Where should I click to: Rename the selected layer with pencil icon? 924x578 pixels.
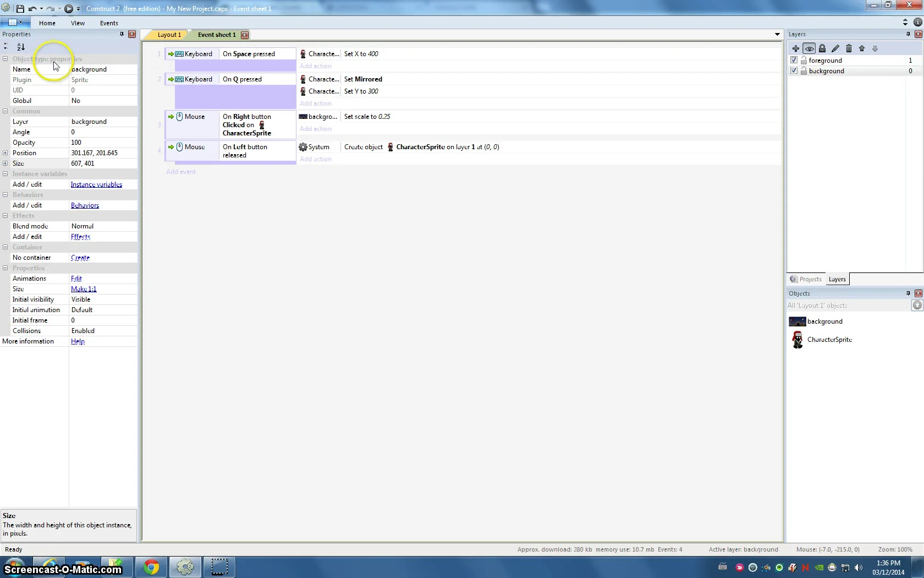coord(835,48)
